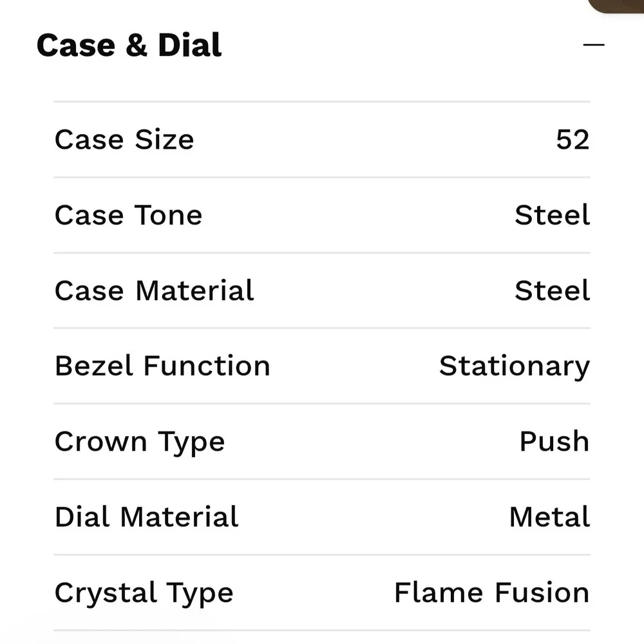The height and width of the screenshot is (644, 644).
Task: Select the Case Material label
Action: (155, 290)
